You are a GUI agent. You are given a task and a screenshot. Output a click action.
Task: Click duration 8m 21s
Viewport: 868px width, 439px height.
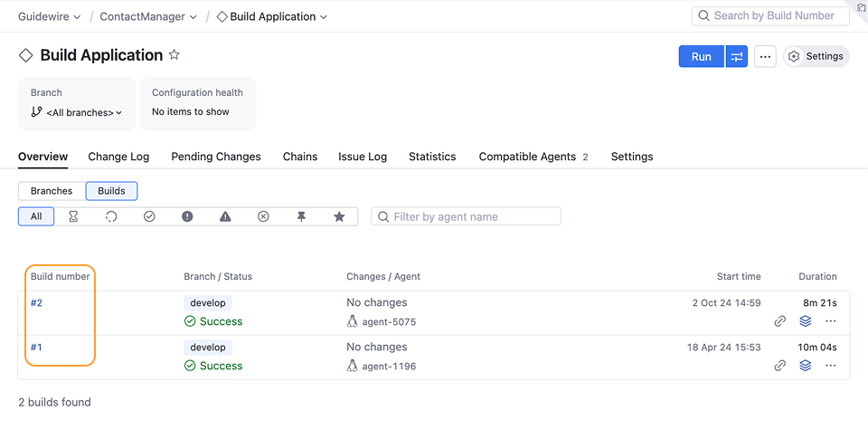click(x=820, y=302)
